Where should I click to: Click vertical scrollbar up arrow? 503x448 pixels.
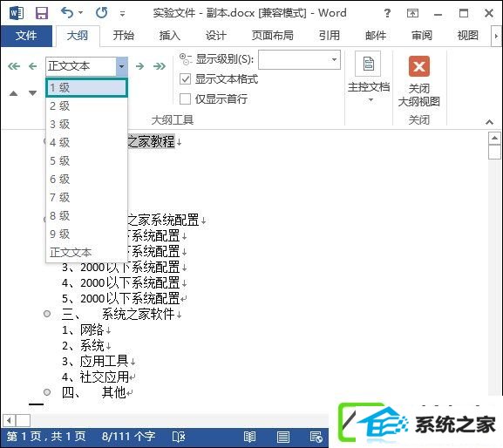tap(494, 139)
